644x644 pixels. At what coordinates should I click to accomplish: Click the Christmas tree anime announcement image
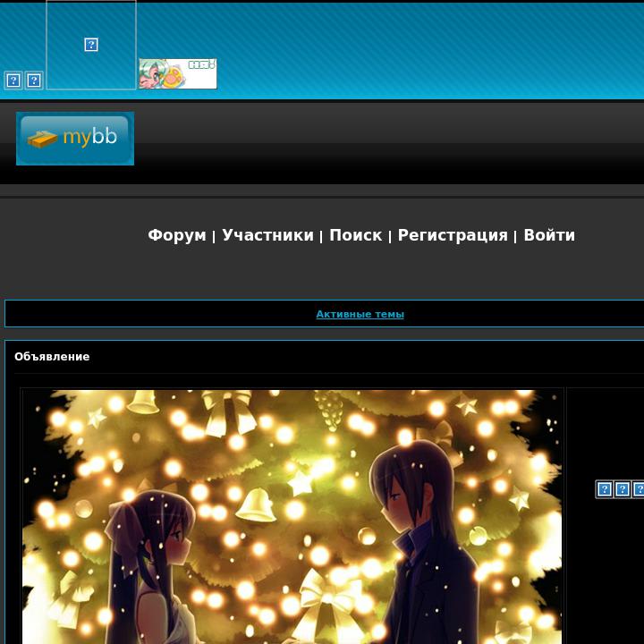pos(292,517)
